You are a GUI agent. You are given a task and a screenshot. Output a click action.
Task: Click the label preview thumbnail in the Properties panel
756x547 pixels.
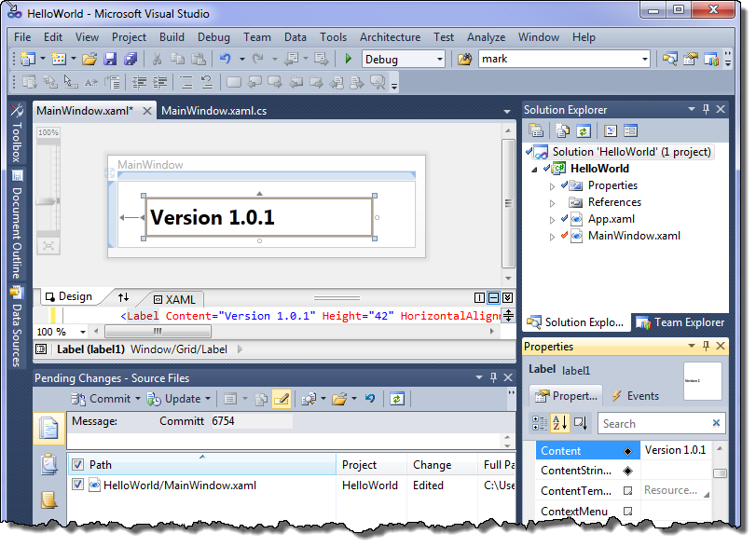703,381
